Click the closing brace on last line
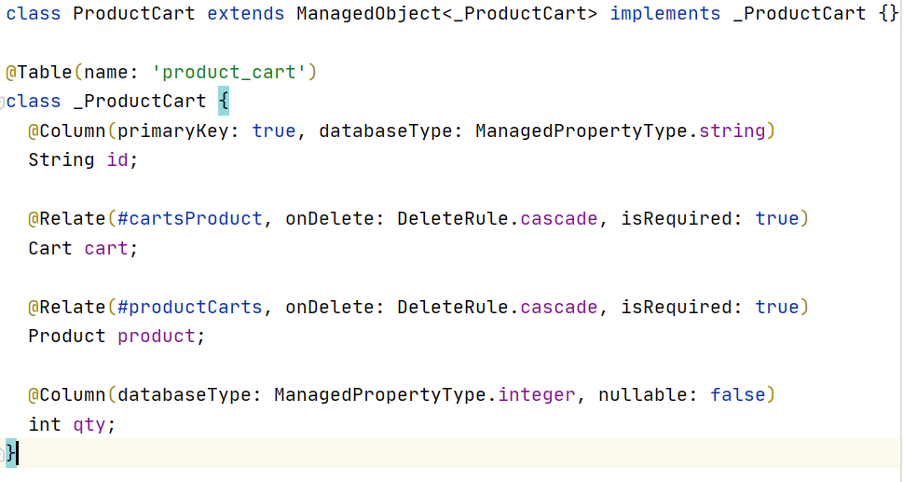This screenshot has height=482, width=904. tap(11, 453)
